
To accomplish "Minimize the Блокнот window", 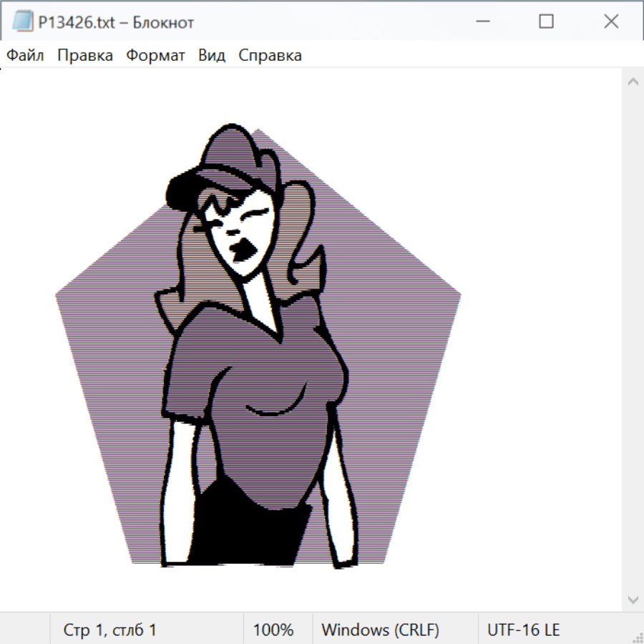I will click(482, 21).
